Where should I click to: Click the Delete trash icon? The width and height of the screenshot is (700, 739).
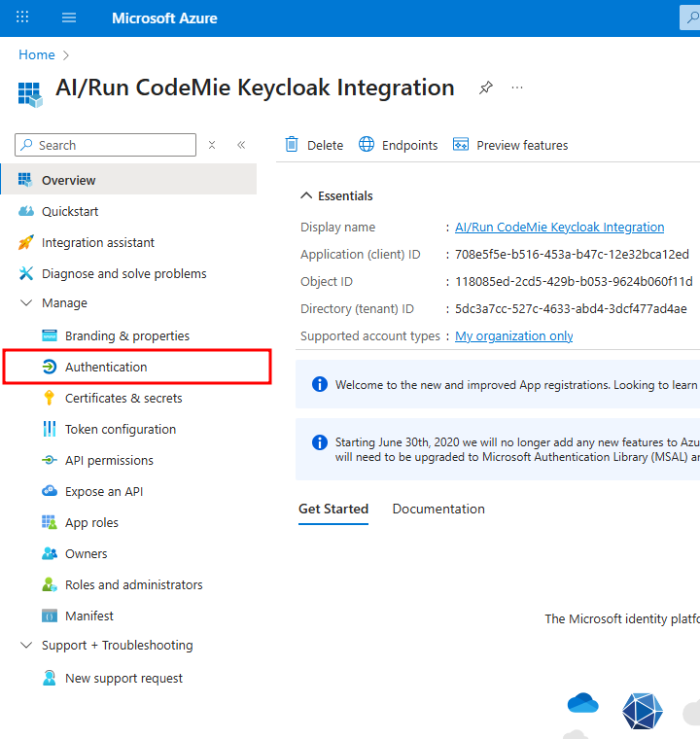point(292,145)
